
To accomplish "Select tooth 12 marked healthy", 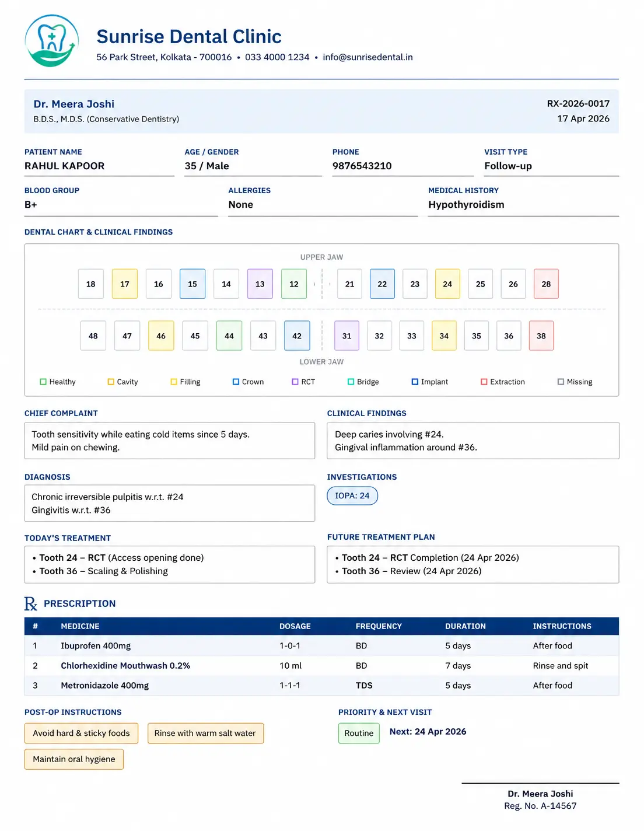I will click(x=294, y=284).
